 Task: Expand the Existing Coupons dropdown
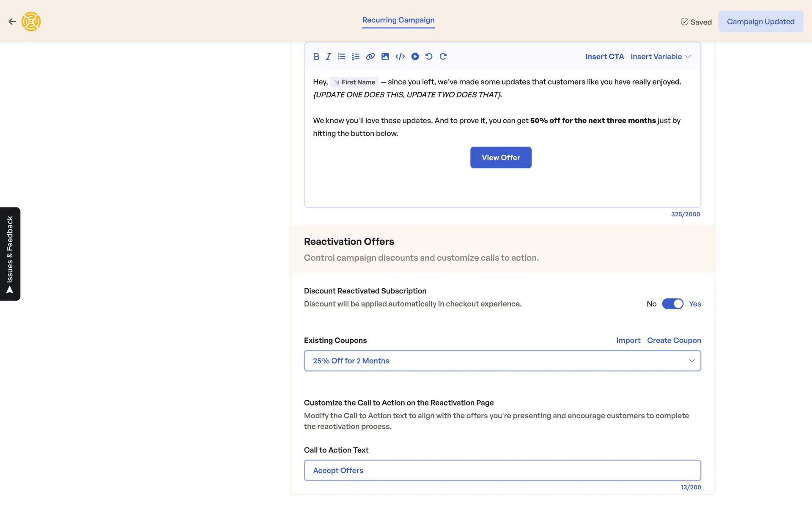(x=502, y=361)
